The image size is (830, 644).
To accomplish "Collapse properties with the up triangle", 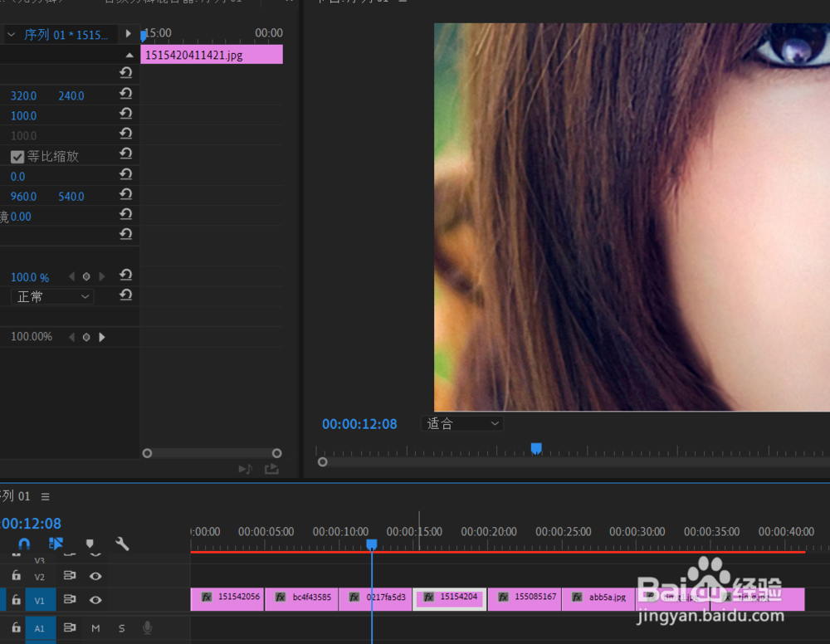I will [x=129, y=55].
